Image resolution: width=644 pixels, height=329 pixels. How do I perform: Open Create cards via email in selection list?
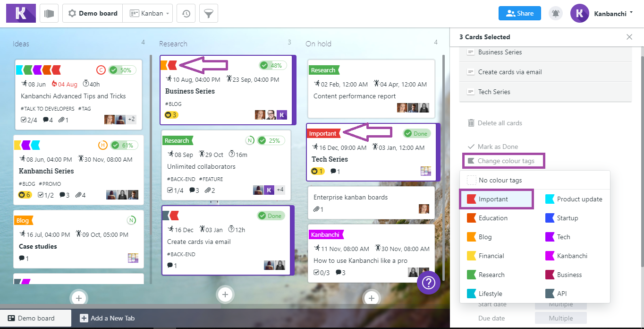point(545,72)
